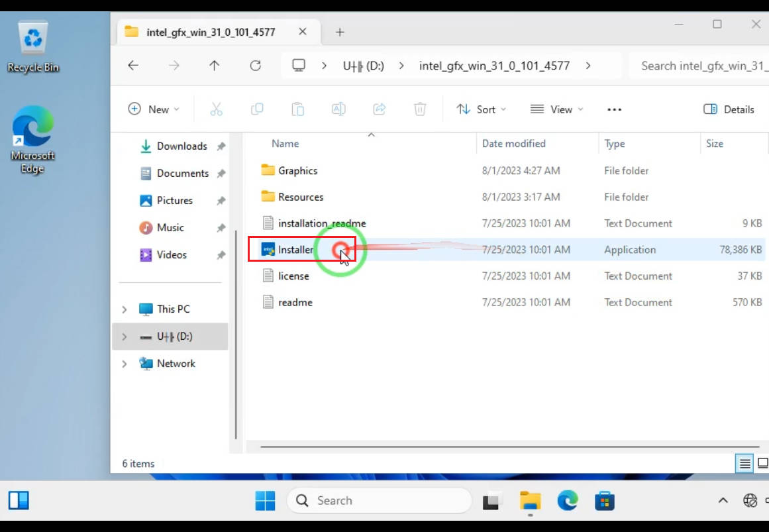Expand the Network tree node
The width and height of the screenshot is (769, 532).
[125, 364]
